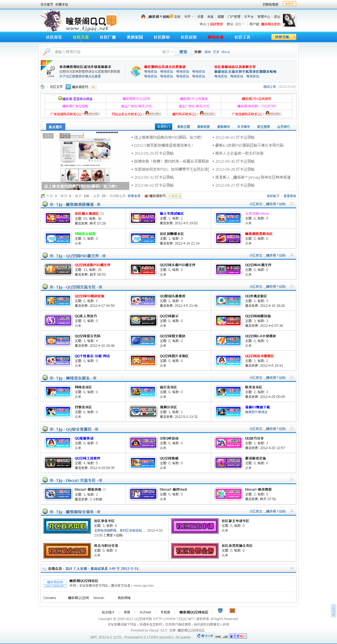The height and width of the screenshot is (644, 337).
Task: Open the home icon in breadcrumb
Action: tap(43, 87)
